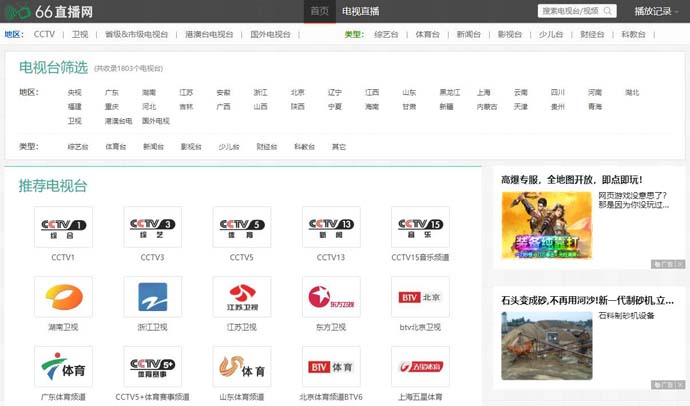This screenshot has height=406, width=690.
Task: Choose 少儿台 in the 电视台筛选 类型 row
Action: (x=229, y=147)
